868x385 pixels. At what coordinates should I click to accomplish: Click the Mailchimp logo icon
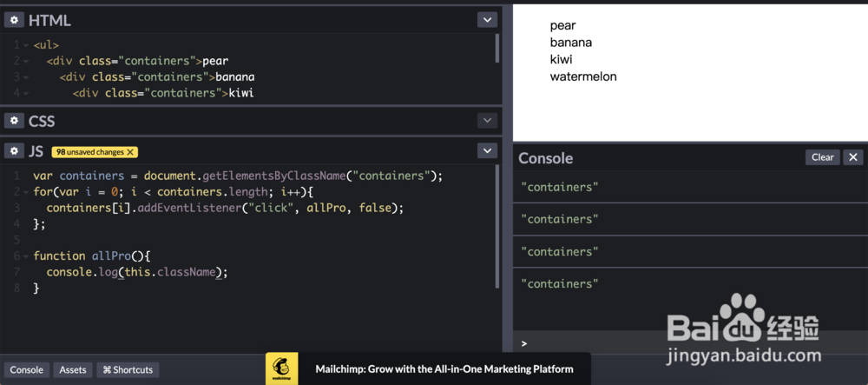click(x=281, y=368)
